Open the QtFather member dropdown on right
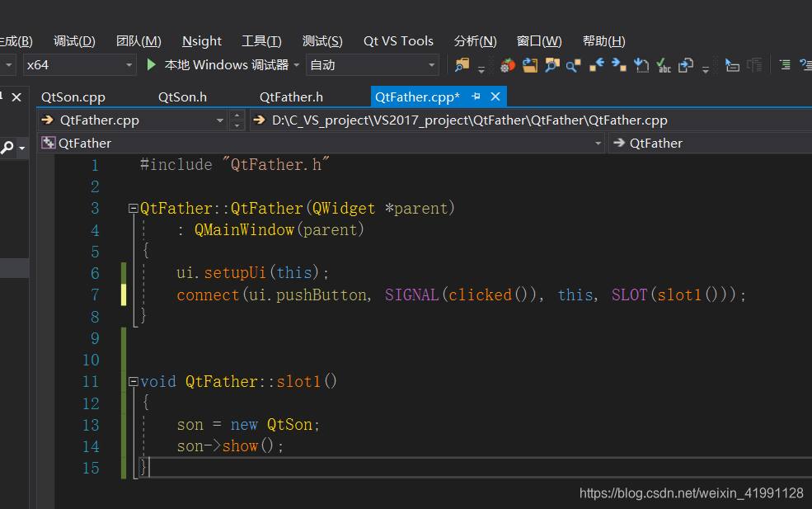812x509 pixels. pos(710,143)
